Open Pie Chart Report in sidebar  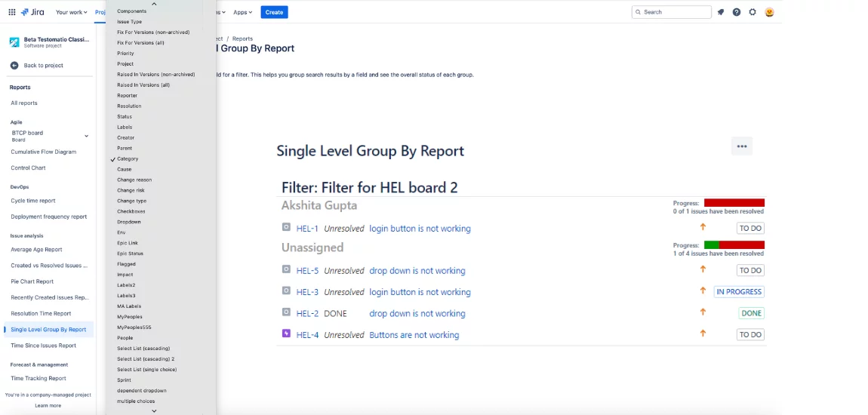tap(32, 281)
